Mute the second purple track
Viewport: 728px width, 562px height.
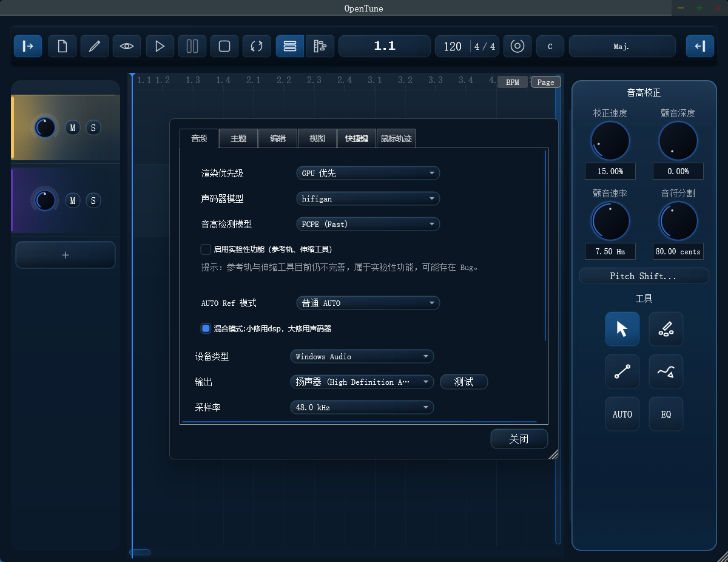tap(73, 200)
